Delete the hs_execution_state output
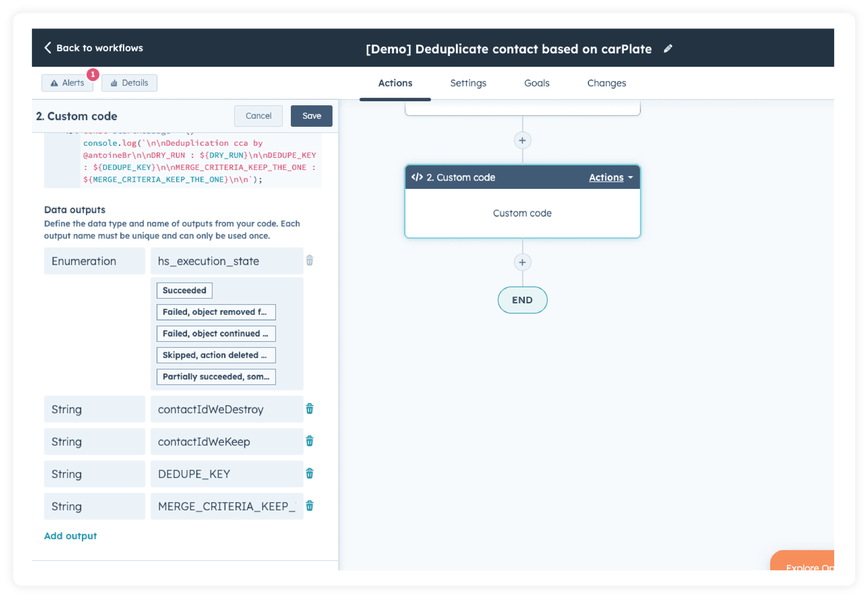Image resolution: width=868 pixels, height=599 pixels. (309, 261)
